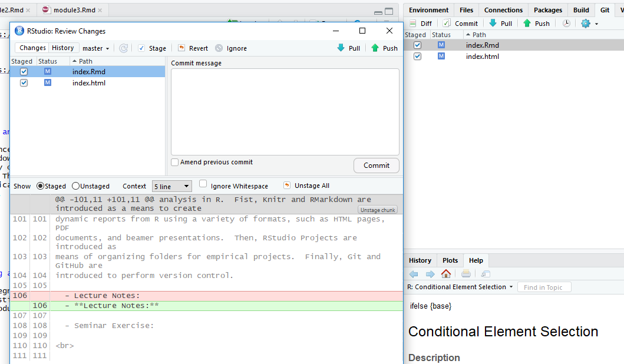Open the History tab in the lower-right pane
The width and height of the screenshot is (624, 364).
[x=420, y=260]
